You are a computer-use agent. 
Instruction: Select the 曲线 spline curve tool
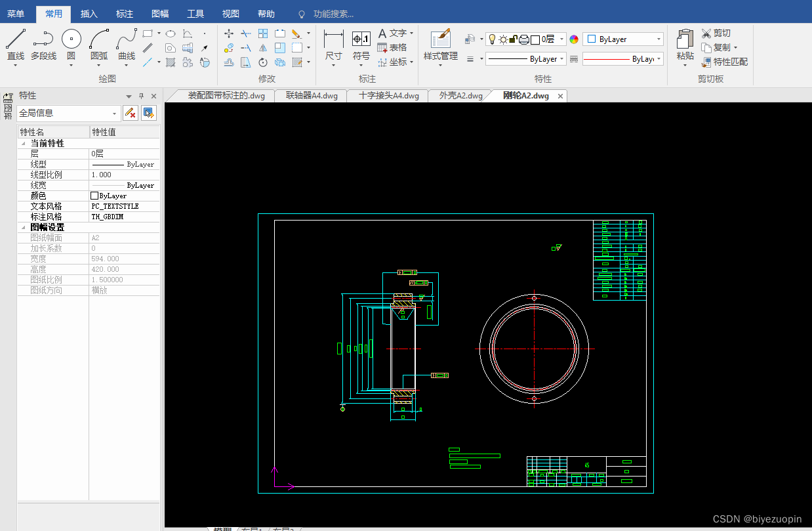[x=127, y=45]
